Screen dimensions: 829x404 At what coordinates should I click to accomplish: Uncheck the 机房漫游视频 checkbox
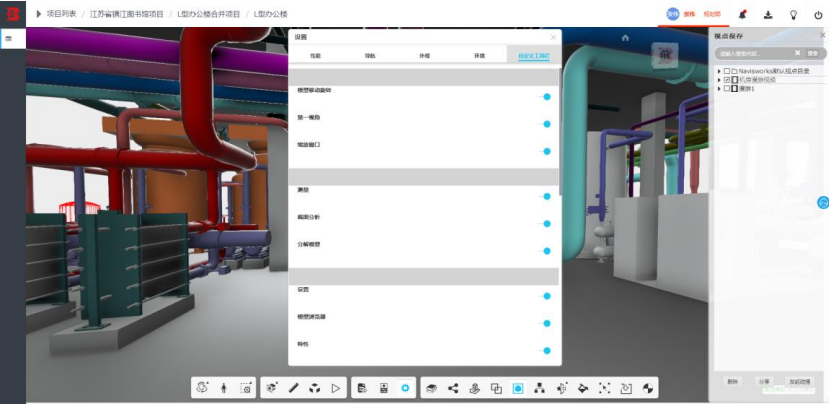(x=727, y=80)
